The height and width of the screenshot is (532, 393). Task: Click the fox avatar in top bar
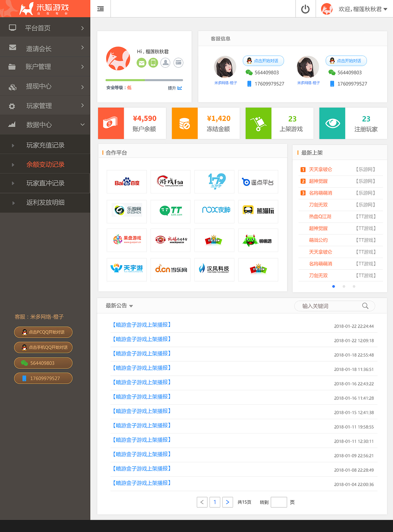[327, 9]
